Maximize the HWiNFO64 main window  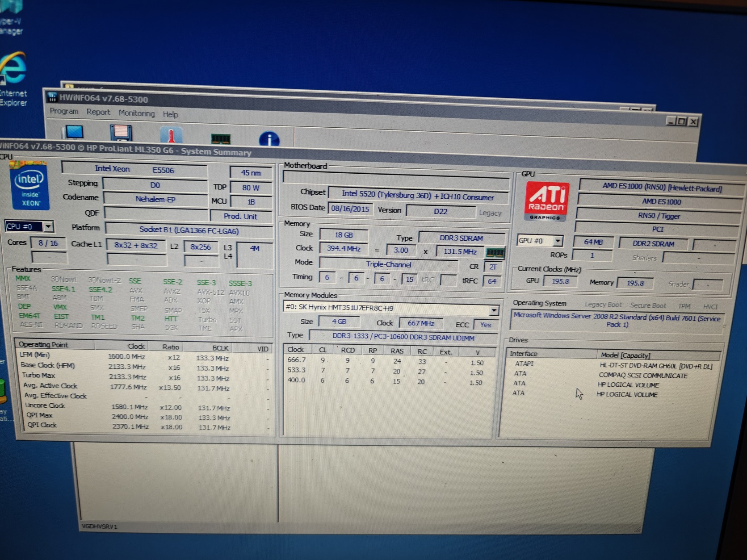tap(682, 121)
